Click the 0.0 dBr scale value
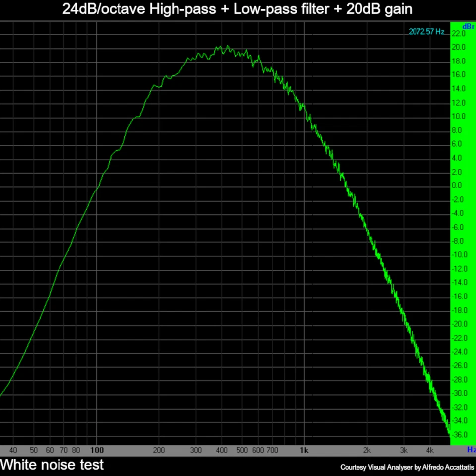The width and height of the screenshot is (476, 476). coord(457,185)
